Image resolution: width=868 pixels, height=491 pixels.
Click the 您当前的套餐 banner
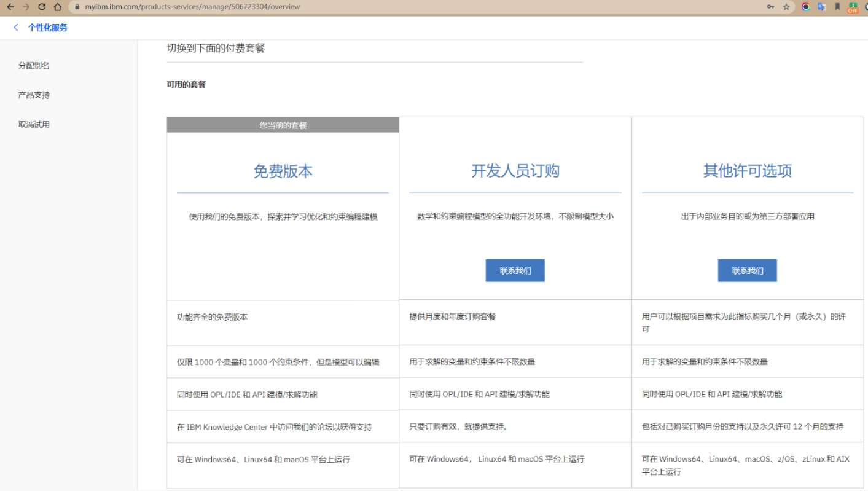click(x=283, y=125)
